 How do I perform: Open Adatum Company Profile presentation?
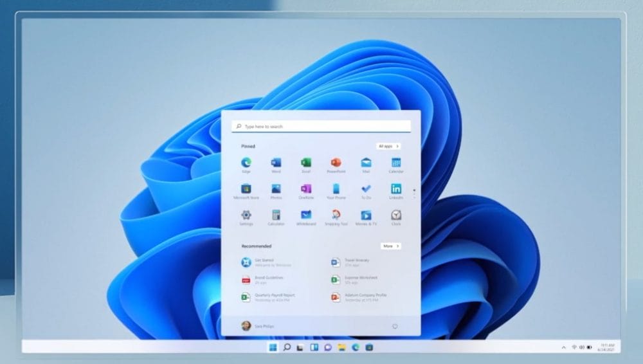click(359, 298)
